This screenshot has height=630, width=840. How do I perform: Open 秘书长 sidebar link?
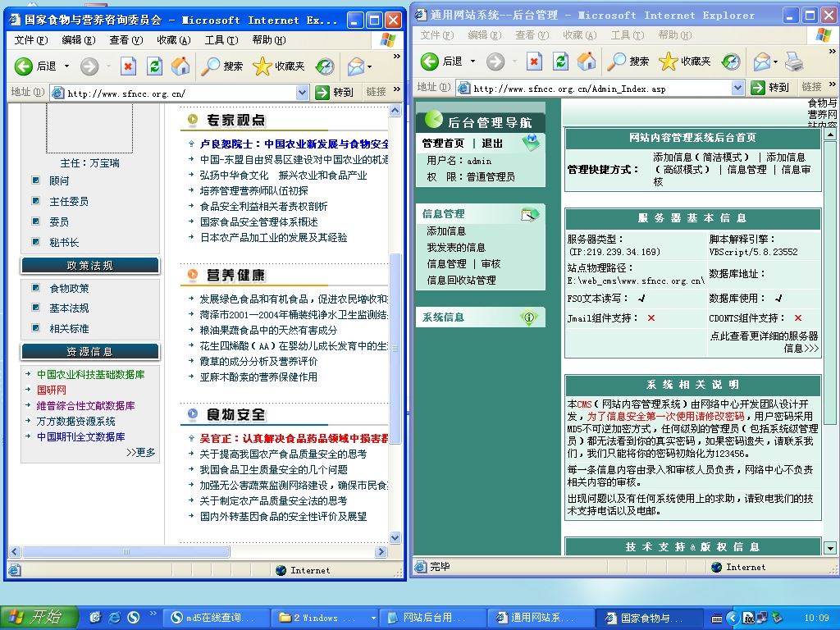point(64,242)
